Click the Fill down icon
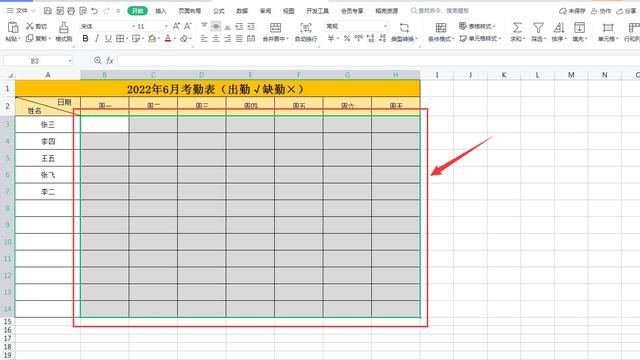The height and width of the screenshot is (360, 640). tap(579, 27)
